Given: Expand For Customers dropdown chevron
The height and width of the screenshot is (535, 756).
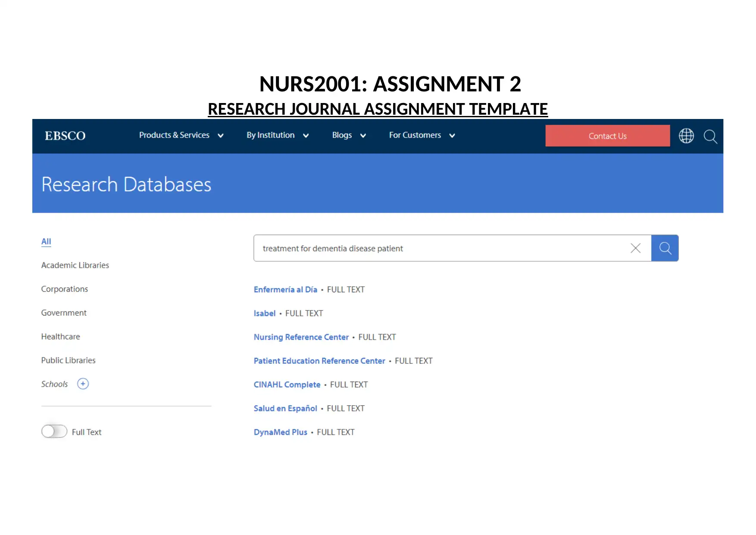Looking at the screenshot, I should 452,136.
